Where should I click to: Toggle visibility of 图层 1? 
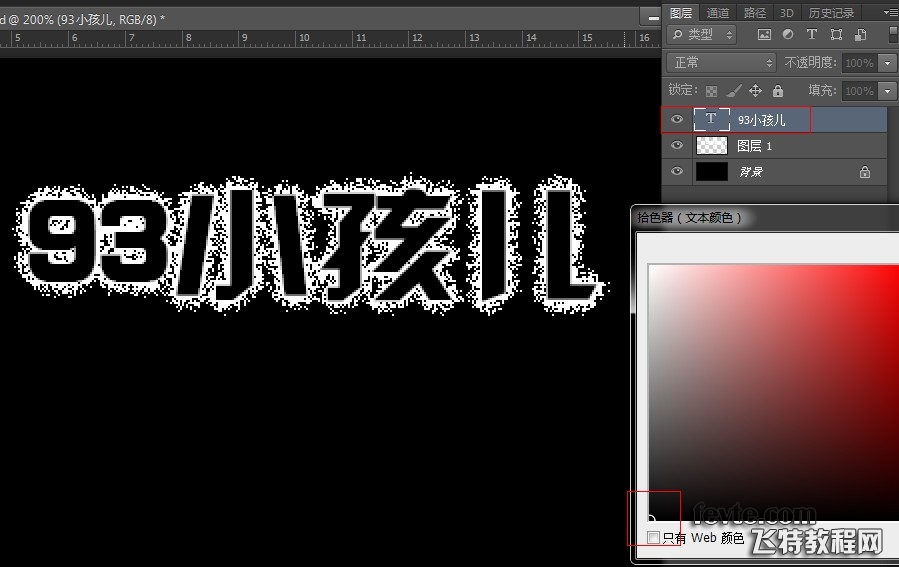[677, 146]
